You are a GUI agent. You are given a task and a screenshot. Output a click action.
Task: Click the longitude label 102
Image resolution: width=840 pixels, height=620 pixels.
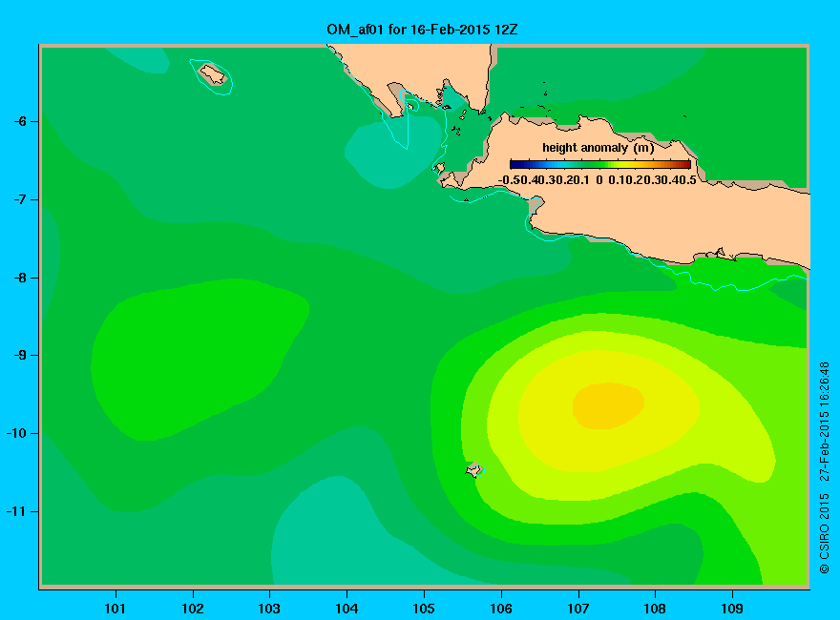point(192,609)
